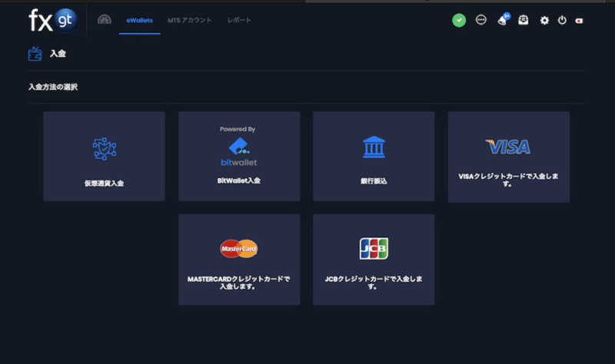Click the JCB logo
The image size is (615, 364).
click(374, 248)
